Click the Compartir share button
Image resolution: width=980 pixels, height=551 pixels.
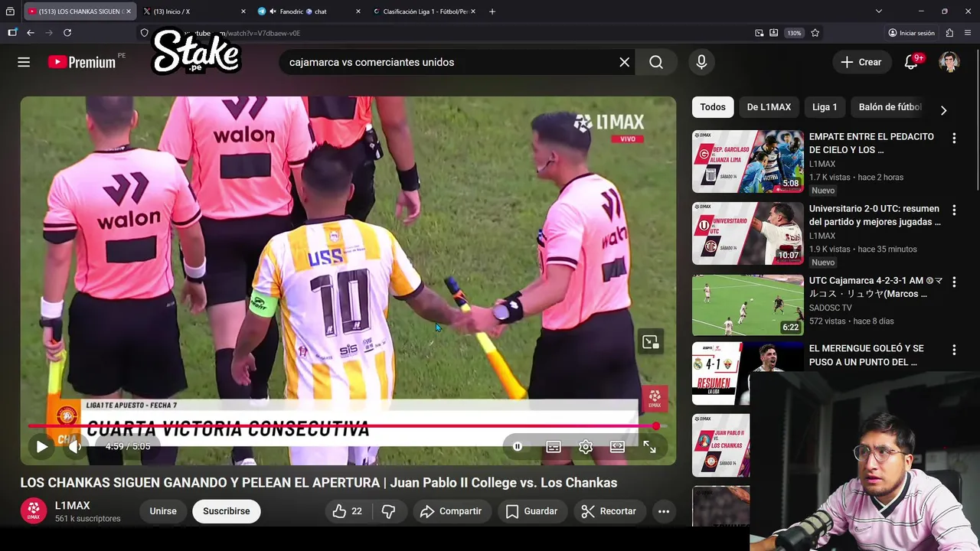tap(451, 511)
